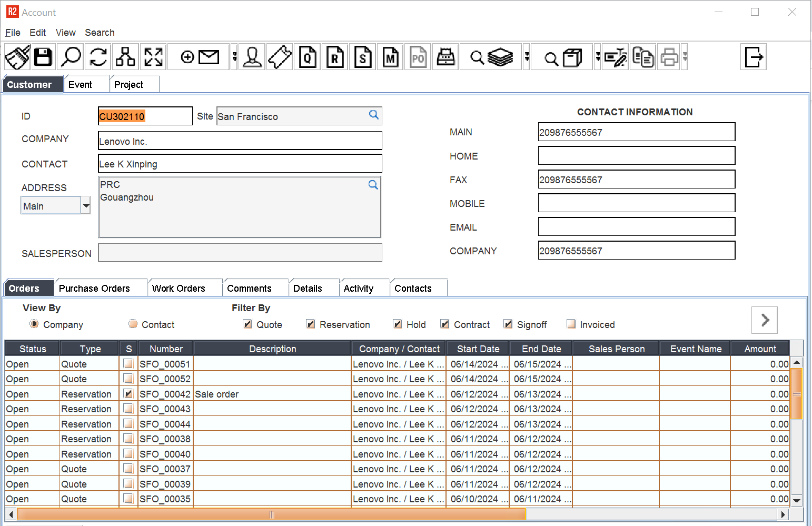The height and width of the screenshot is (526, 812).
Task: Open the Main address type dropdown
Action: [x=85, y=206]
